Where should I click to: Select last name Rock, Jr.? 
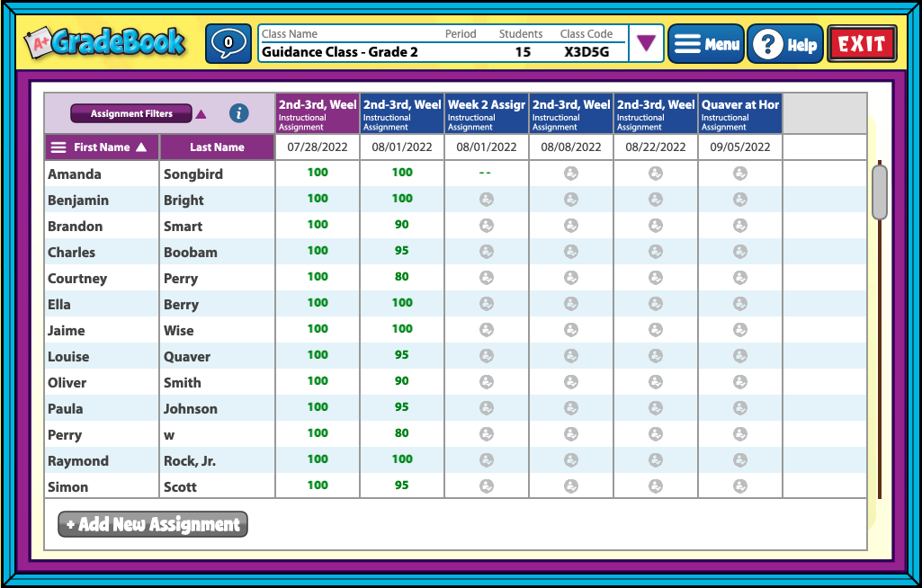[x=190, y=461]
